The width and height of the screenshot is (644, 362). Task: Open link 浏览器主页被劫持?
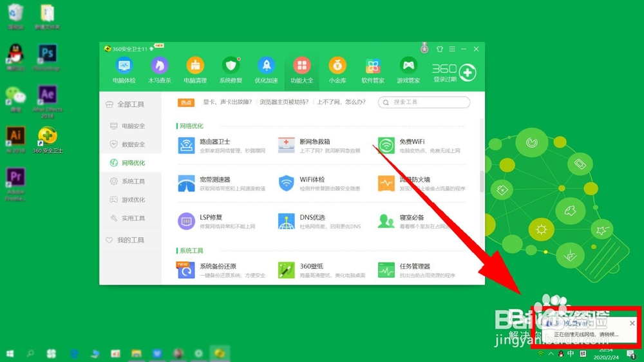(284, 102)
